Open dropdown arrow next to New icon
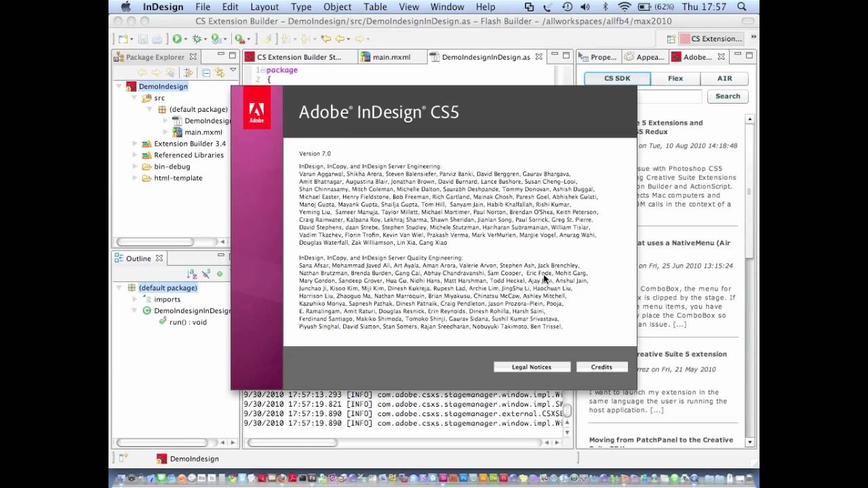Viewport: 868px width, 488px height. (132, 39)
